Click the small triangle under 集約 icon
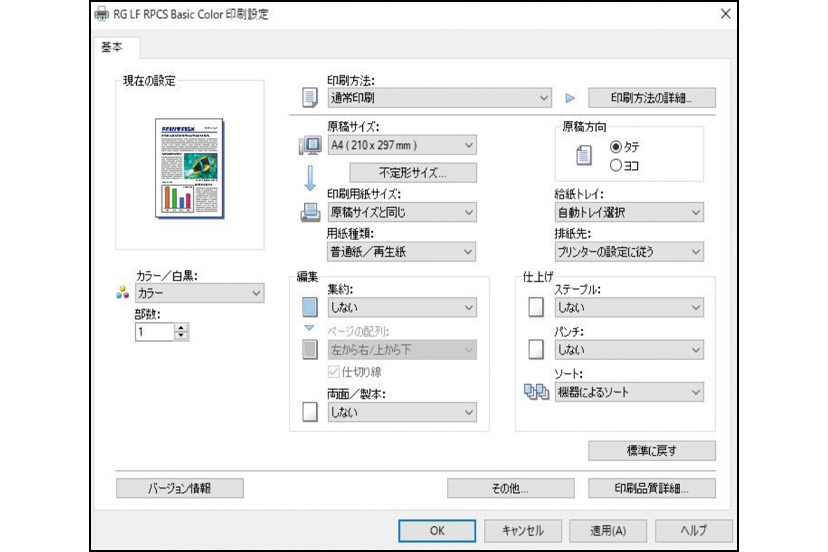The image size is (828, 552). [x=309, y=329]
